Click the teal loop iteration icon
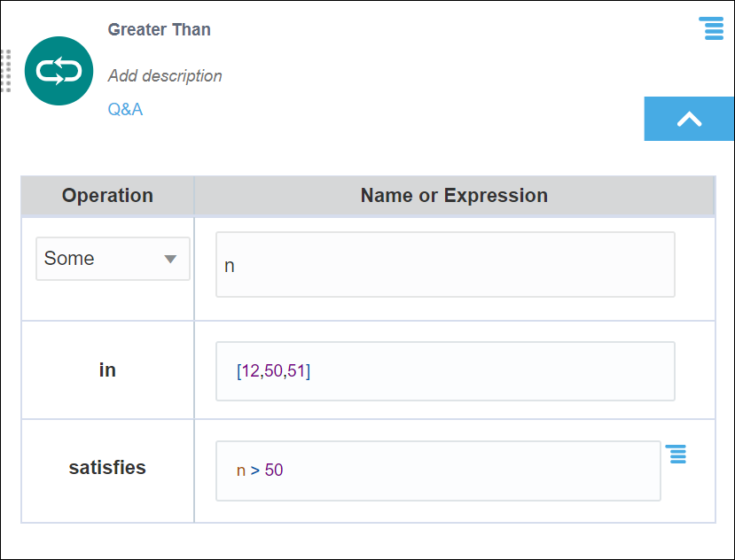Image resolution: width=735 pixels, height=560 pixels. point(59,72)
